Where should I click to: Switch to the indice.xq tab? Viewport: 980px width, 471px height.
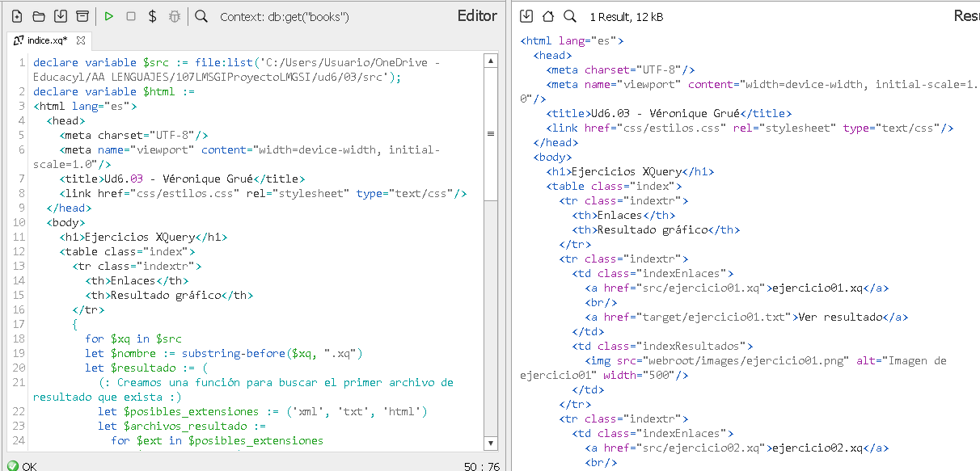47,40
